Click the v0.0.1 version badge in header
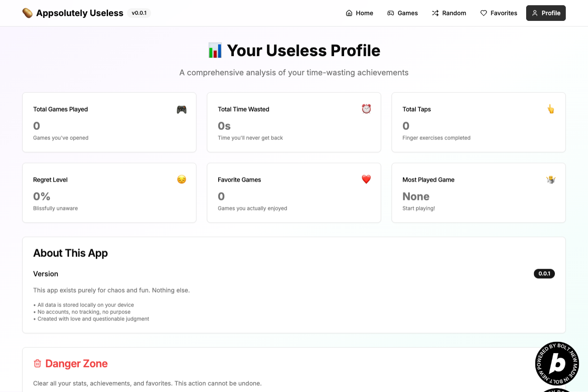The image size is (588, 392). point(139,13)
